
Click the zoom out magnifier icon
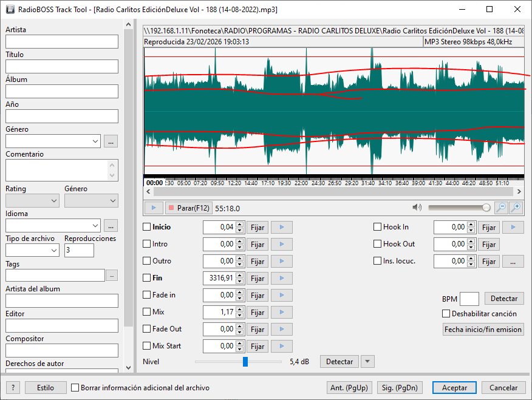click(501, 208)
